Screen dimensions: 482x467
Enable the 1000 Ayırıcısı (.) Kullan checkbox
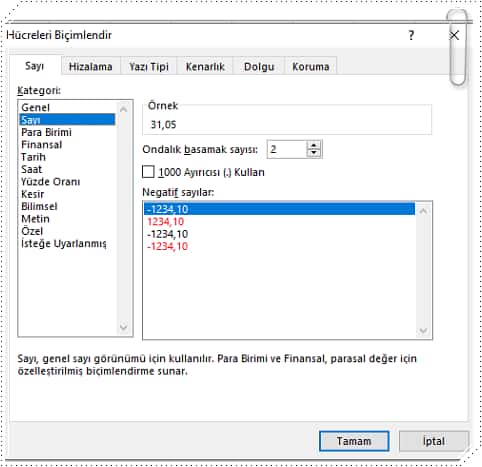click(x=148, y=172)
